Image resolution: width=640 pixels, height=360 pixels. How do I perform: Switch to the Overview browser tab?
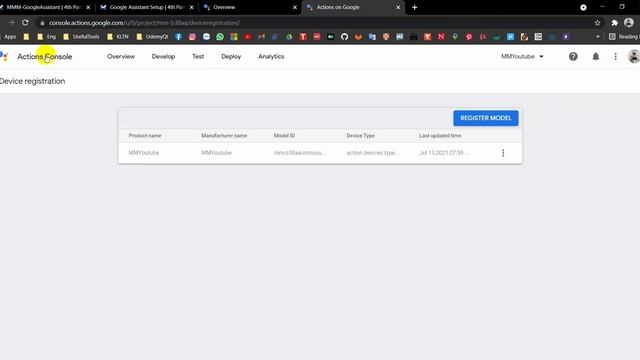249,7
